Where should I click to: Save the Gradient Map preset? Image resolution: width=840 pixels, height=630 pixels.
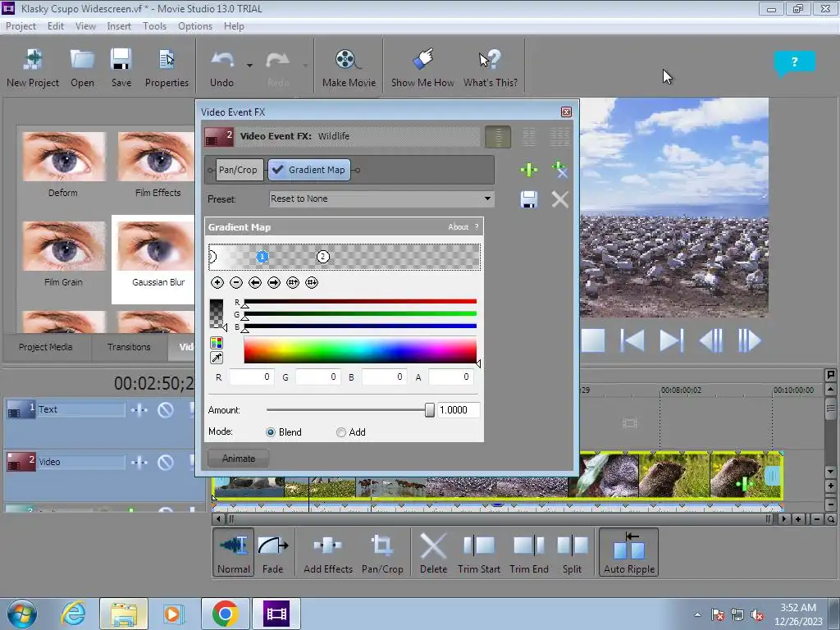529,199
